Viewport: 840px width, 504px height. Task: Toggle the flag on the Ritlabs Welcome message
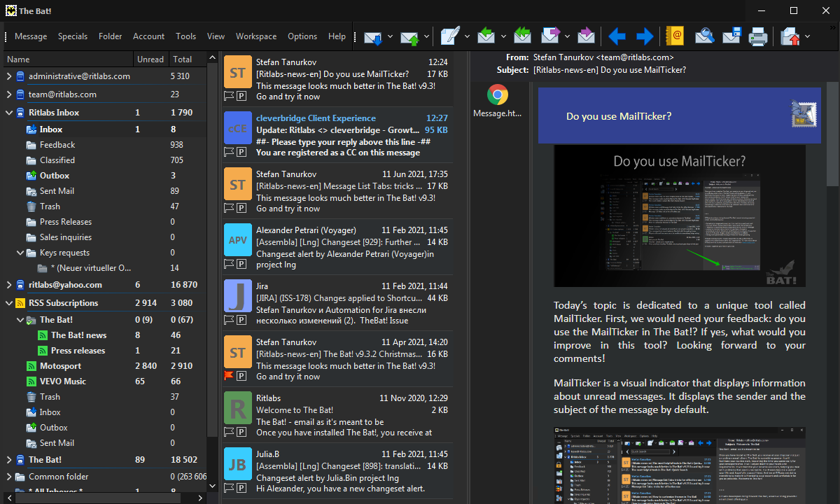point(229,431)
